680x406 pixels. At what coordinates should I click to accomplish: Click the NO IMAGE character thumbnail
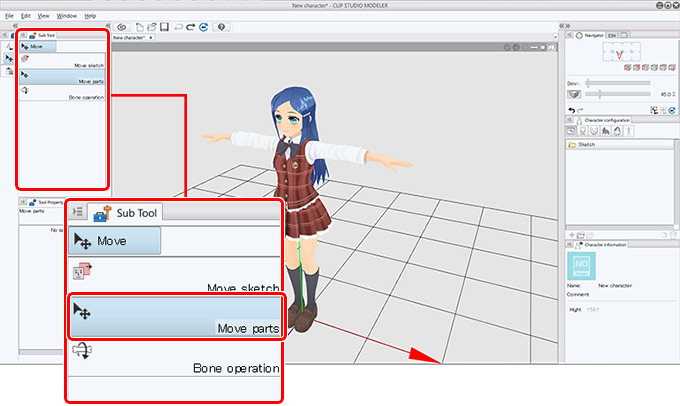point(581,265)
